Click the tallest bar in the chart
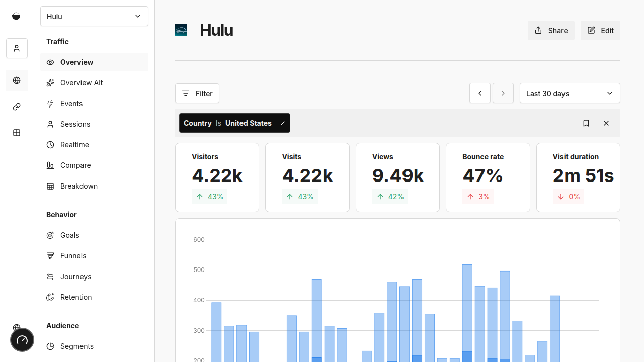This screenshot has width=644, height=362. coord(467,313)
